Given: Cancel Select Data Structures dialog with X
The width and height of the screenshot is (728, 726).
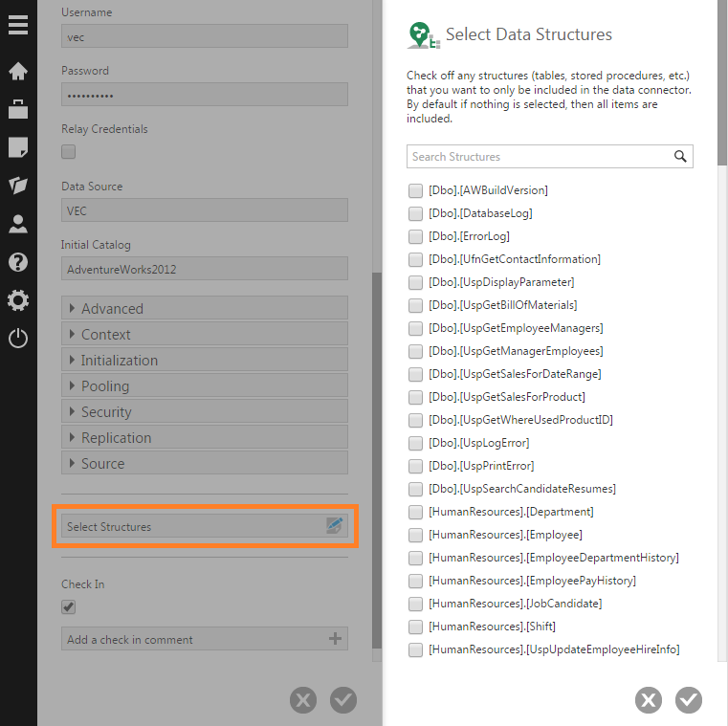Looking at the screenshot, I should click(x=649, y=700).
